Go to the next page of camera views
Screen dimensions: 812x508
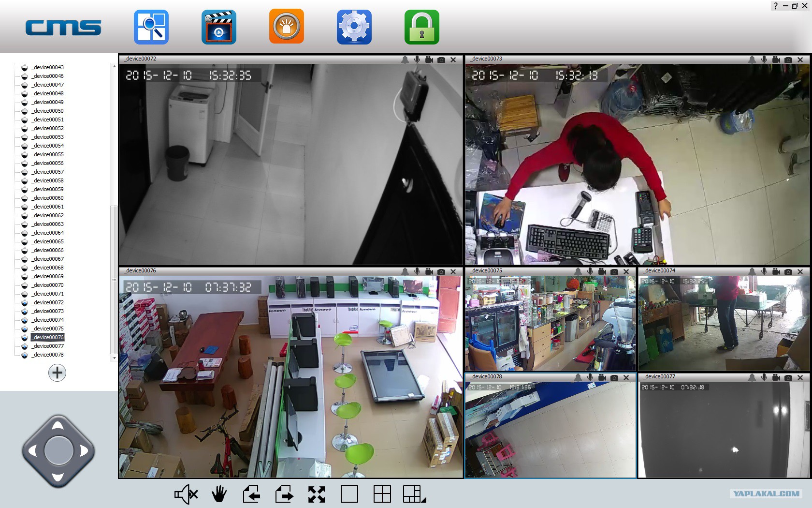(284, 494)
